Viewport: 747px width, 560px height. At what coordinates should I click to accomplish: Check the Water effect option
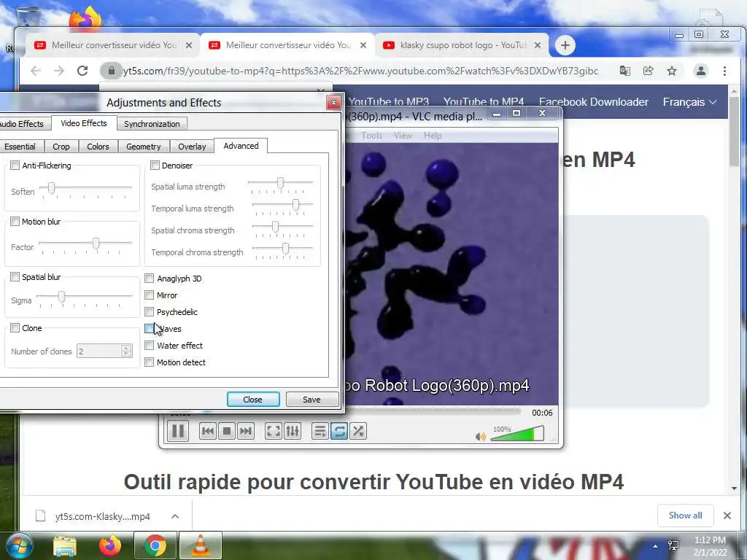(149, 345)
